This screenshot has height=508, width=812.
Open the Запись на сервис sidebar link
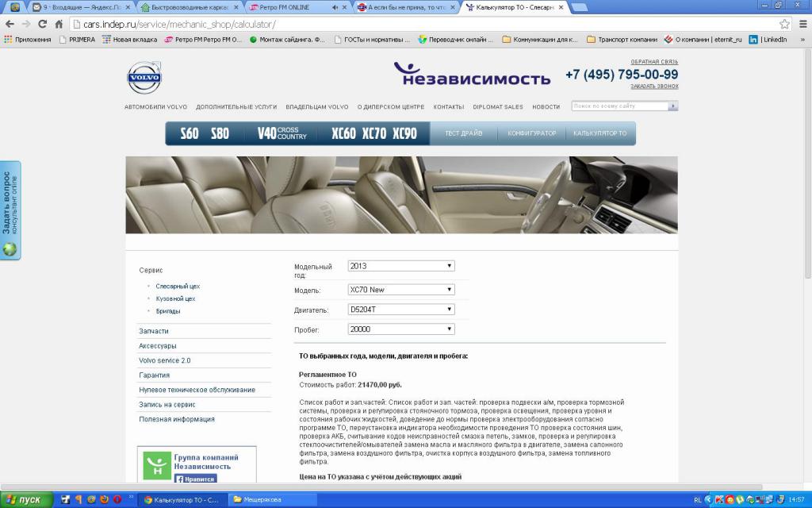click(167, 404)
